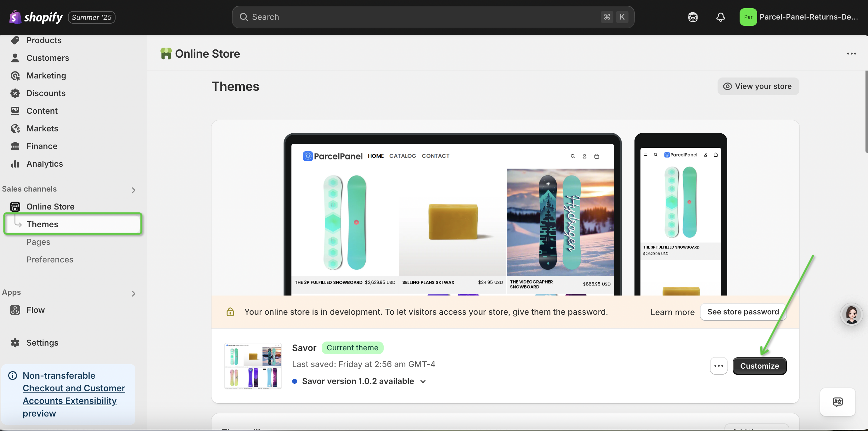868x431 pixels.
Task: Open the Sidekick assistant icon in top bar
Action: pyautogui.click(x=692, y=17)
